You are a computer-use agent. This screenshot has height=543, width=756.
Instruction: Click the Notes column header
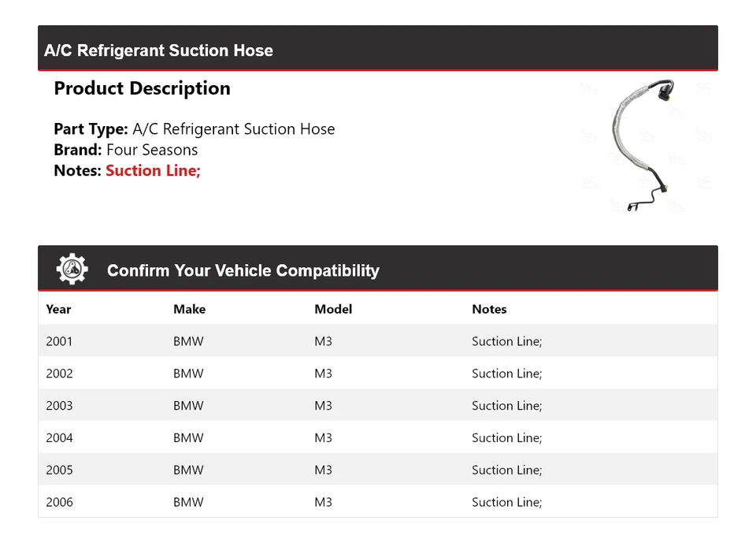(489, 309)
